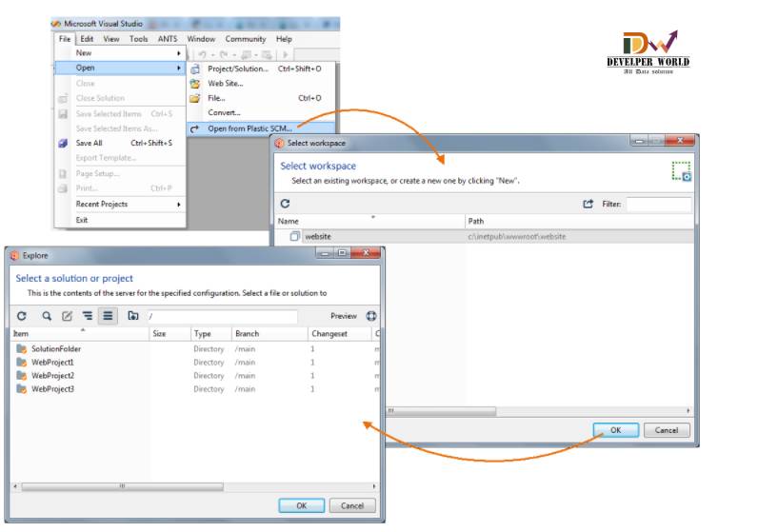The image size is (758, 532).
Task: Click the path field showing /
Action: point(222,317)
